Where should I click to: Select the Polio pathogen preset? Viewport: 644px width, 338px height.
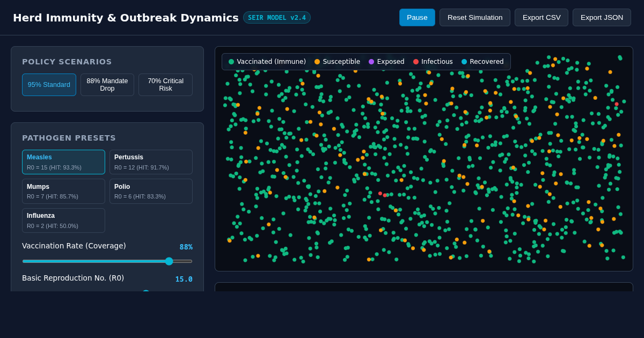(x=151, y=191)
